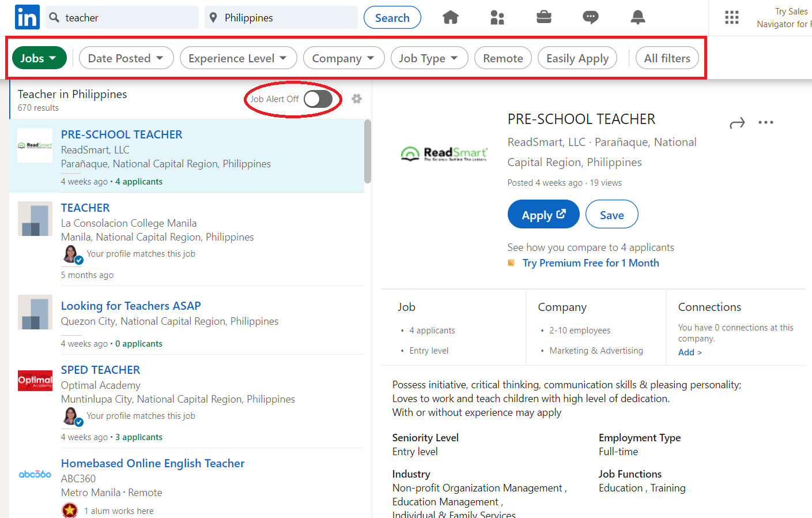This screenshot has width=812, height=518.
Task: Open the Jobs briefcase icon
Action: (x=544, y=17)
